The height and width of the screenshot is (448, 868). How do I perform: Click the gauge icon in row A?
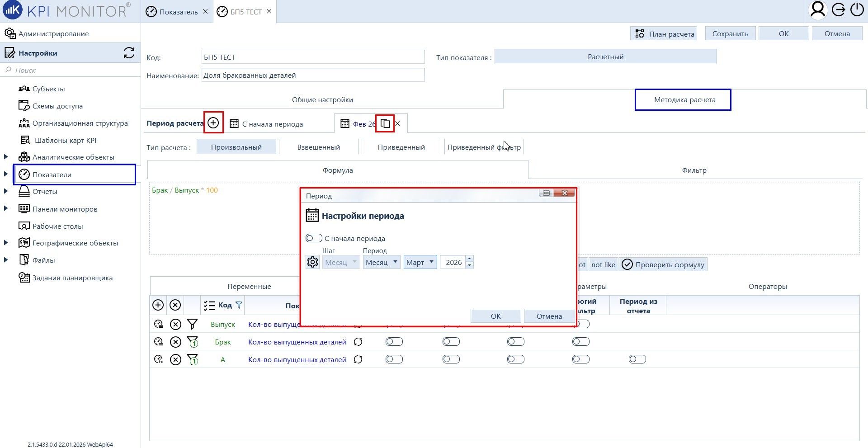pyautogui.click(x=158, y=359)
